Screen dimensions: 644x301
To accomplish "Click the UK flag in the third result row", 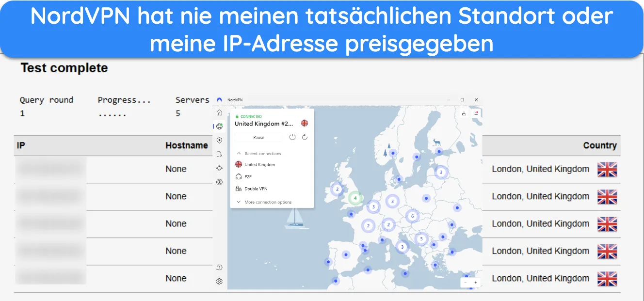I will coord(607,224).
